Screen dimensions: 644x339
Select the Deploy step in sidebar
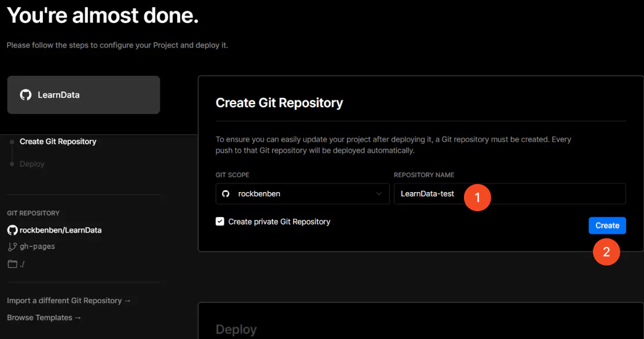click(32, 164)
